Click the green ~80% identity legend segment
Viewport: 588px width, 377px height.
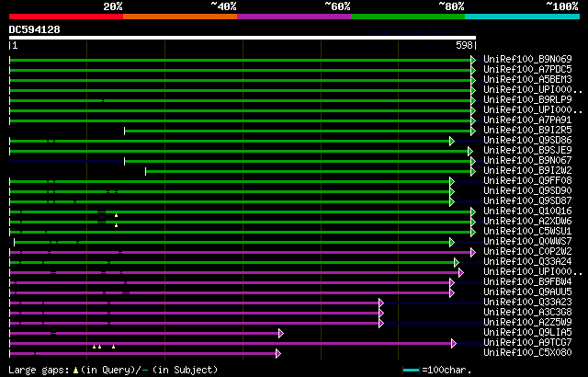[x=408, y=17]
